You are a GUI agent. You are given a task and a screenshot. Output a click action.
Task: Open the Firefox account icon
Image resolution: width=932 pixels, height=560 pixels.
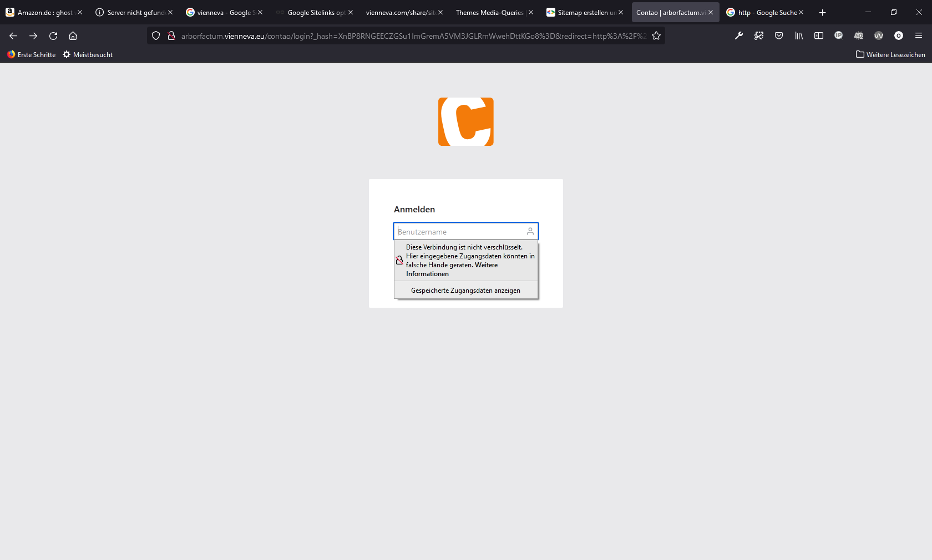899,36
